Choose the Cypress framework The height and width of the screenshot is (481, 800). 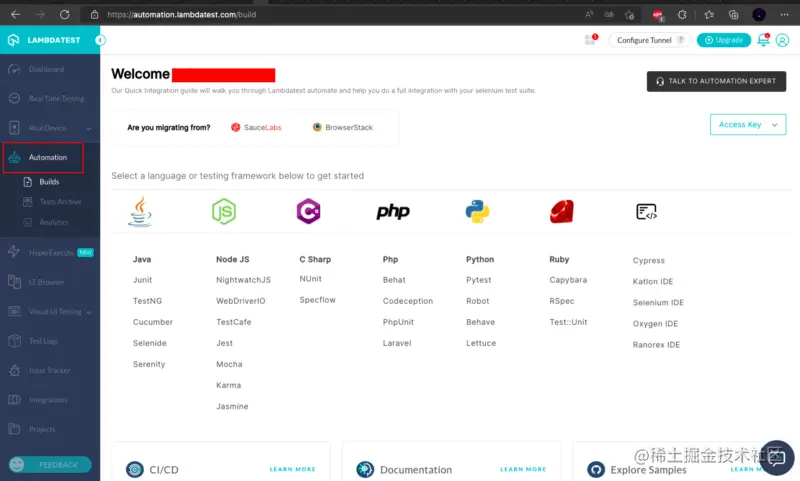[648, 261]
